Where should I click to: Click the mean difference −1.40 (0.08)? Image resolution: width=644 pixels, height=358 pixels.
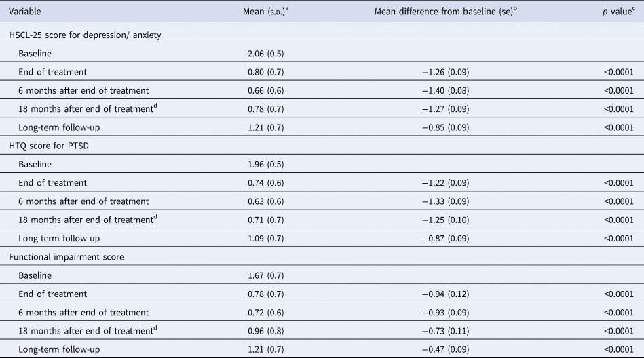pyautogui.click(x=438, y=90)
